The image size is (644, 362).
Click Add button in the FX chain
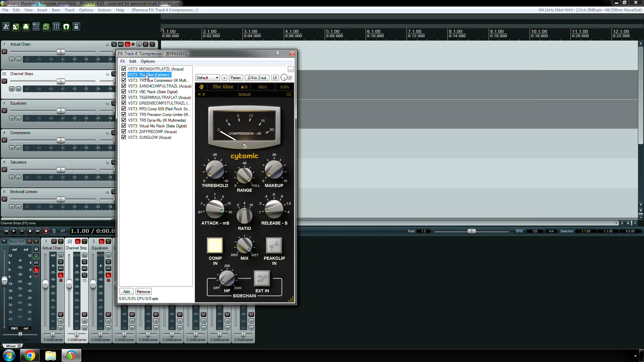(126, 292)
